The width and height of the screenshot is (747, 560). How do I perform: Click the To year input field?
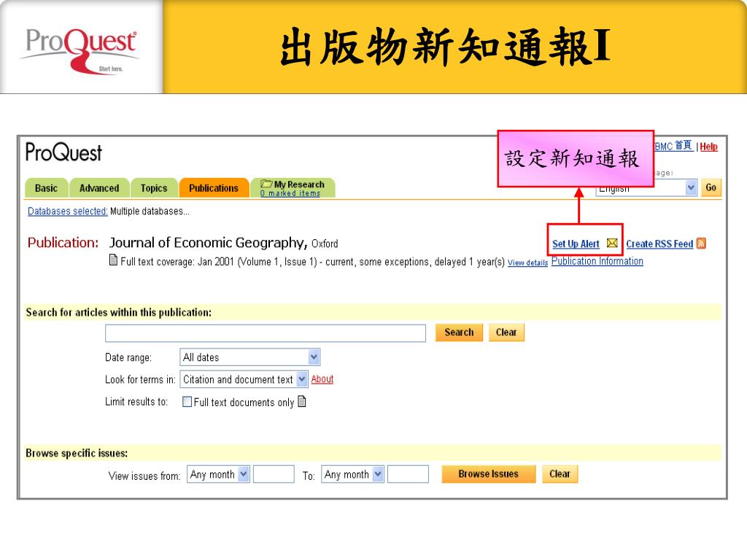(408, 474)
